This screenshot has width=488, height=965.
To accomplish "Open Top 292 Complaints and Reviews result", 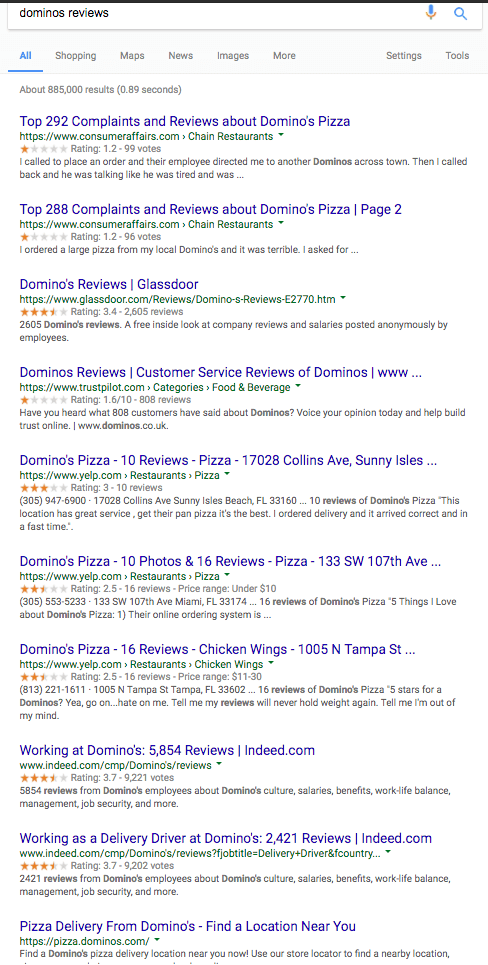I will coord(185,121).
